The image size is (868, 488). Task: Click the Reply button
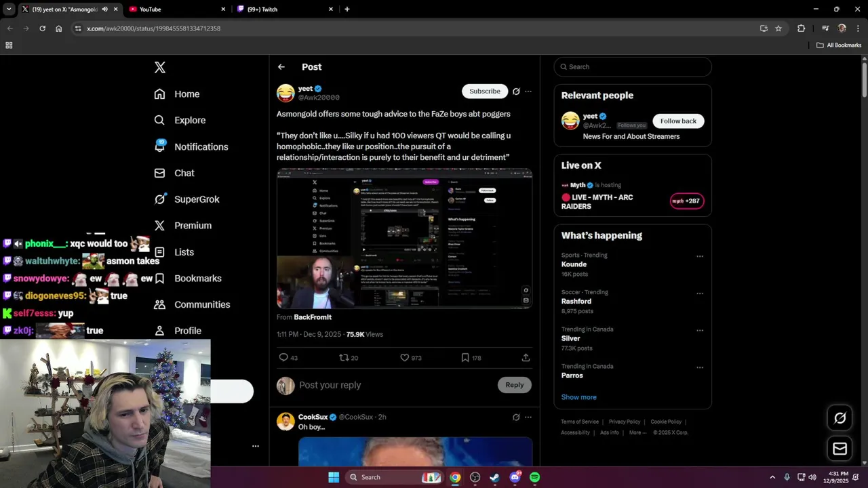tap(515, 385)
